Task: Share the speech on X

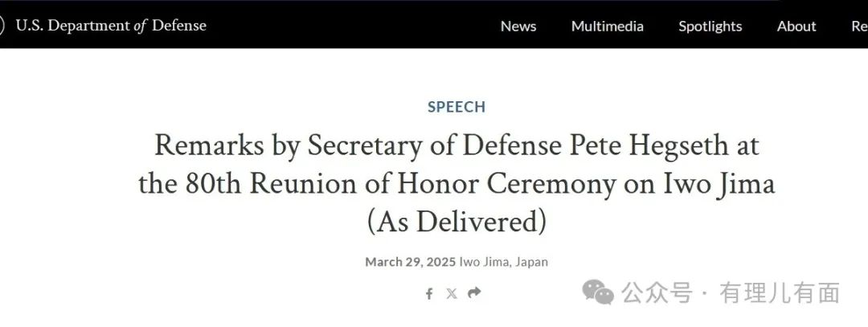Action: point(452,293)
